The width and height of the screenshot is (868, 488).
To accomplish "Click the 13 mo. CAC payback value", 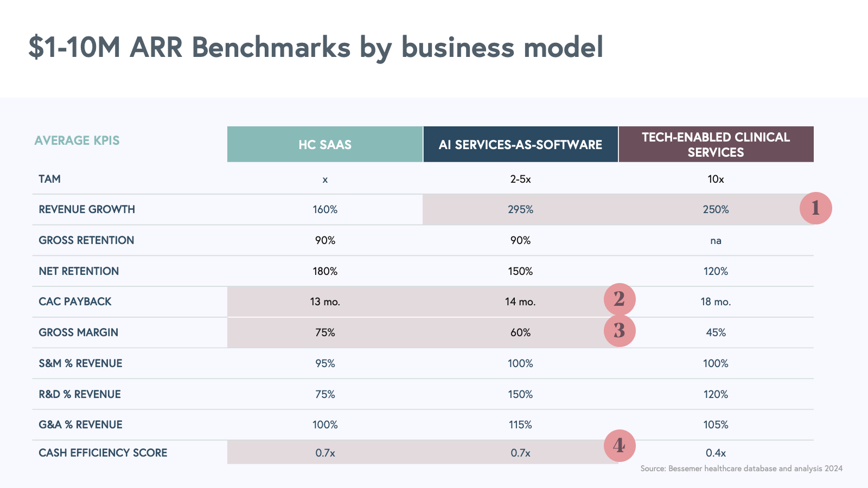I will point(325,301).
